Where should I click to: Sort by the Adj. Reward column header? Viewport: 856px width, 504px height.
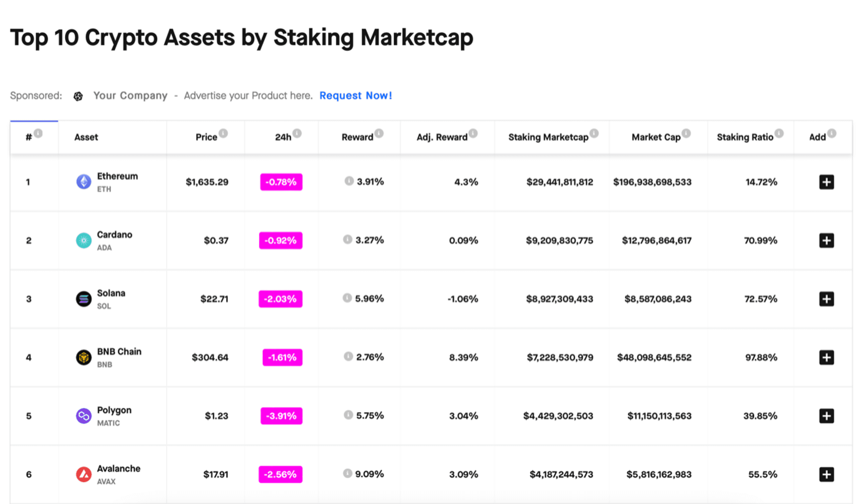[x=442, y=137]
